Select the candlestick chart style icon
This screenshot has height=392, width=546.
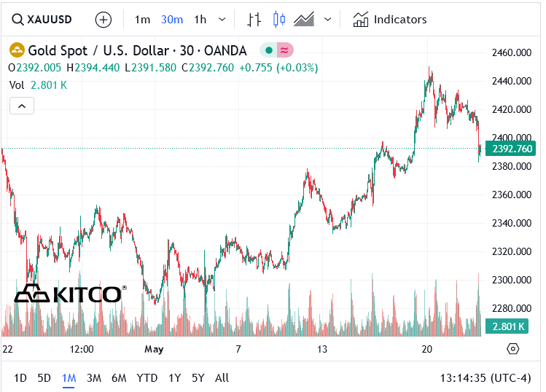[x=278, y=20]
